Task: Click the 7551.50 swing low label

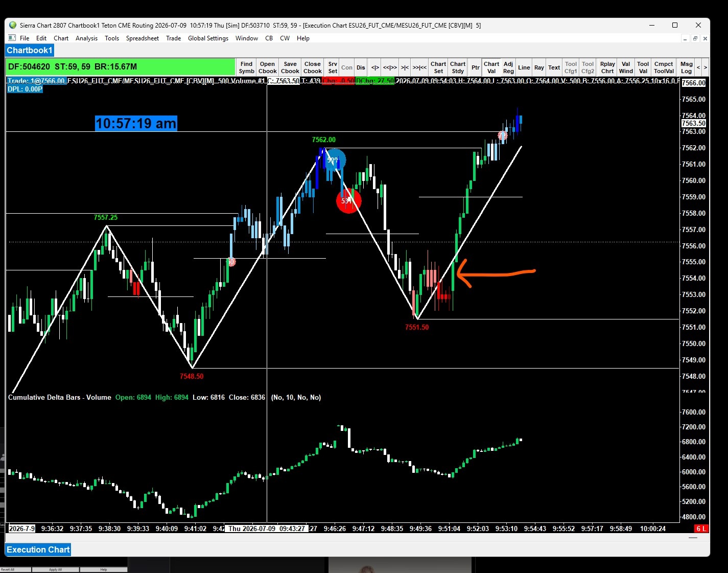Action: 417,327
